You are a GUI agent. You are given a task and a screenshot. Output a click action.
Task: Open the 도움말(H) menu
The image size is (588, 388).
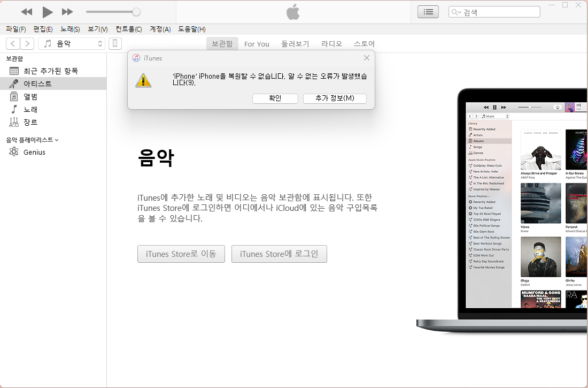pos(191,29)
